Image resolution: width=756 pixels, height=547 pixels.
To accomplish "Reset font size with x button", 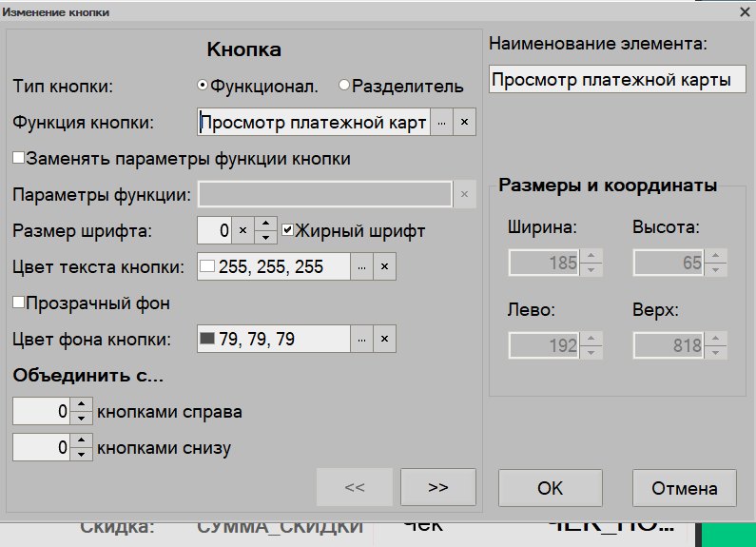I will pos(243,230).
